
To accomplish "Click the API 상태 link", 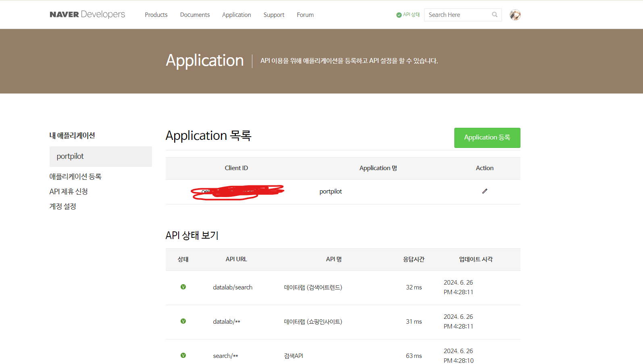I will click(x=408, y=15).
